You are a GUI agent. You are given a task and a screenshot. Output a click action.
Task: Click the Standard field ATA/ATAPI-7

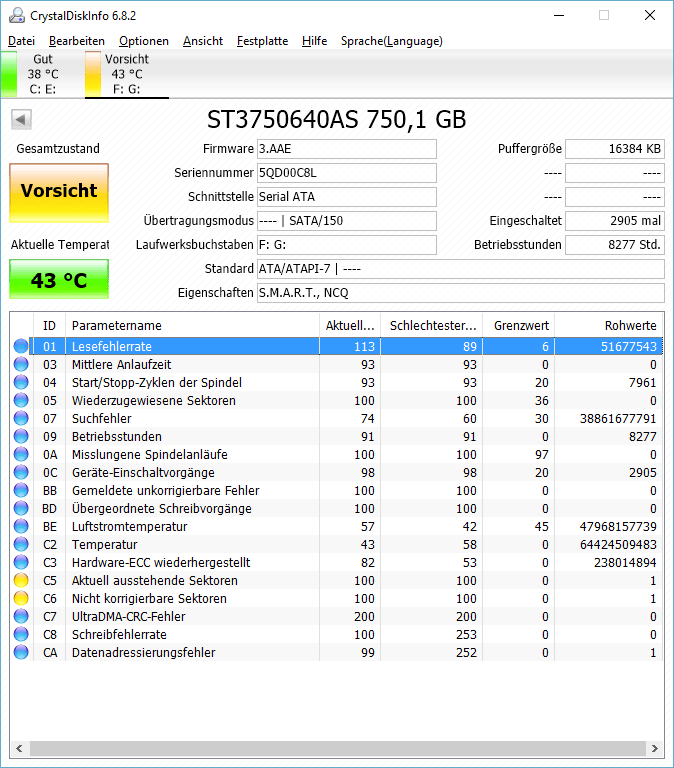pos(460,269)
